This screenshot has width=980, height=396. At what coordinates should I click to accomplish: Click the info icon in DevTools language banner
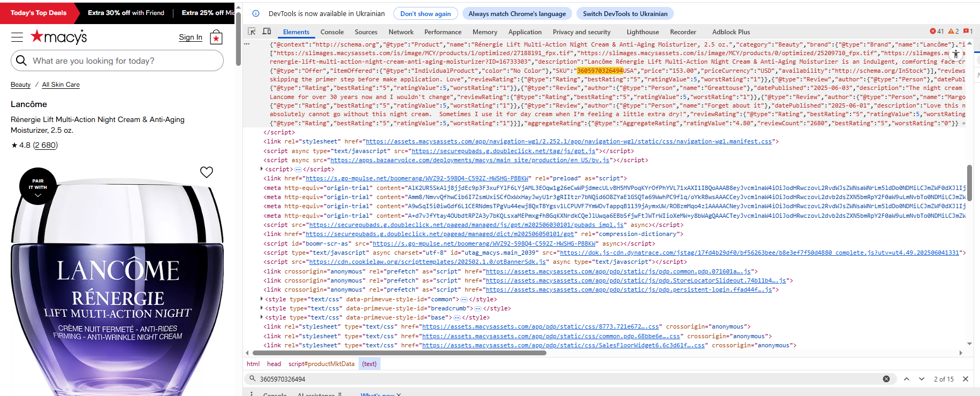click(256, 13)
